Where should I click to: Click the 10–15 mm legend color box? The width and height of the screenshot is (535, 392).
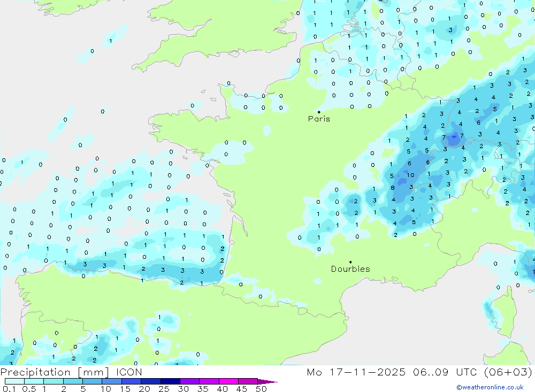112,381
